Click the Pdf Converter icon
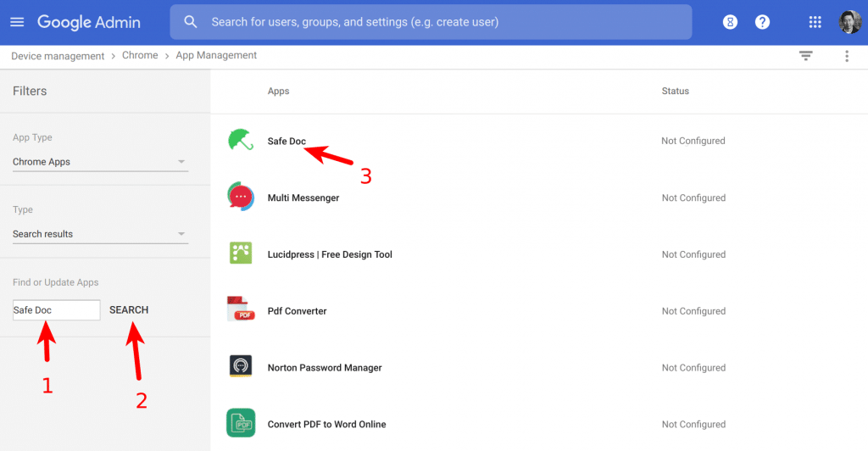Viewport: 868px width, 451px height. click(241, 309)
